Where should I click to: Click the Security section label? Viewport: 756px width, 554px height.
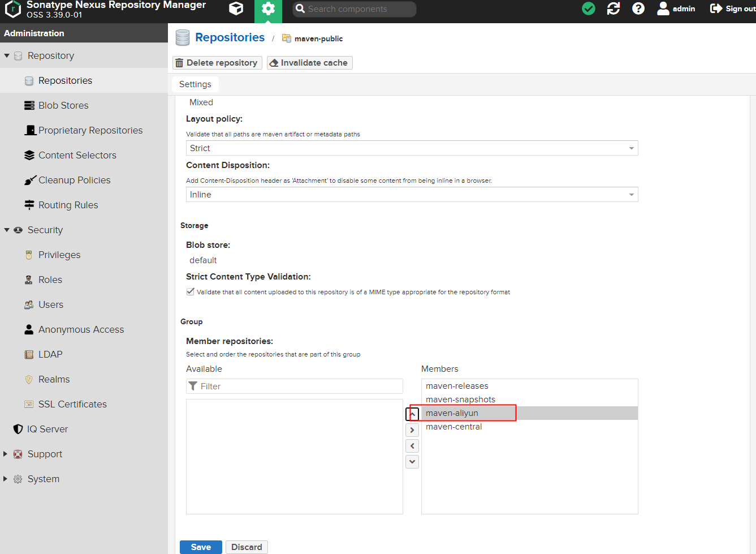[x=45, y=230]
